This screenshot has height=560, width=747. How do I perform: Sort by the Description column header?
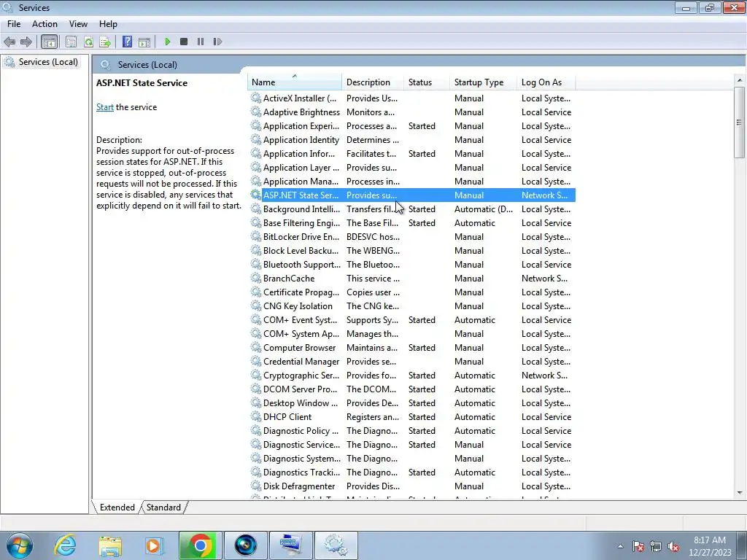(x=373, y=82)
